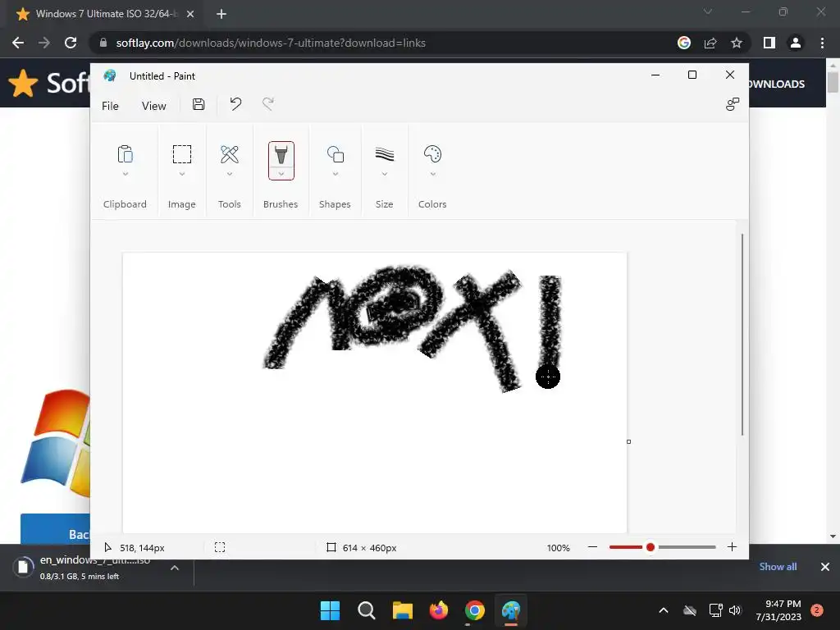
Task: Open the Size line-thickness icon
Action: coord(385,154)
